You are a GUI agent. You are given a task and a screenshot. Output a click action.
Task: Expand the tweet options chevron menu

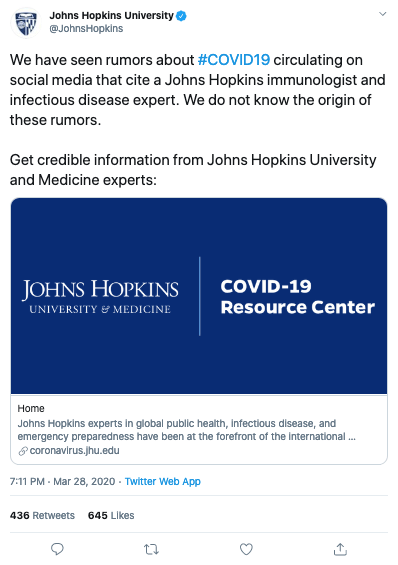coord(383,14)
